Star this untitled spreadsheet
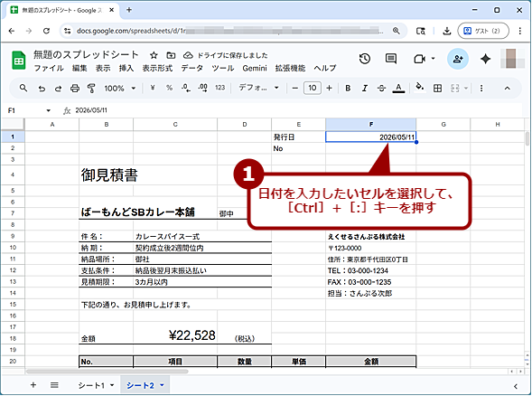This screenshot has width=532, height=396. (x=154, y=55)
